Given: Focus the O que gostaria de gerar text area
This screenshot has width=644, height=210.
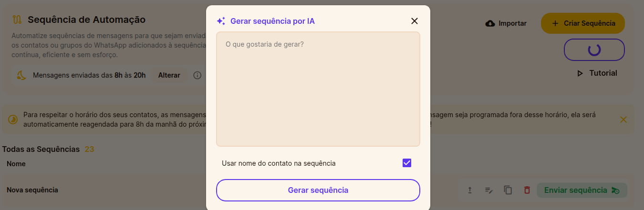Looking at the screenshot, I should point(318,89).
